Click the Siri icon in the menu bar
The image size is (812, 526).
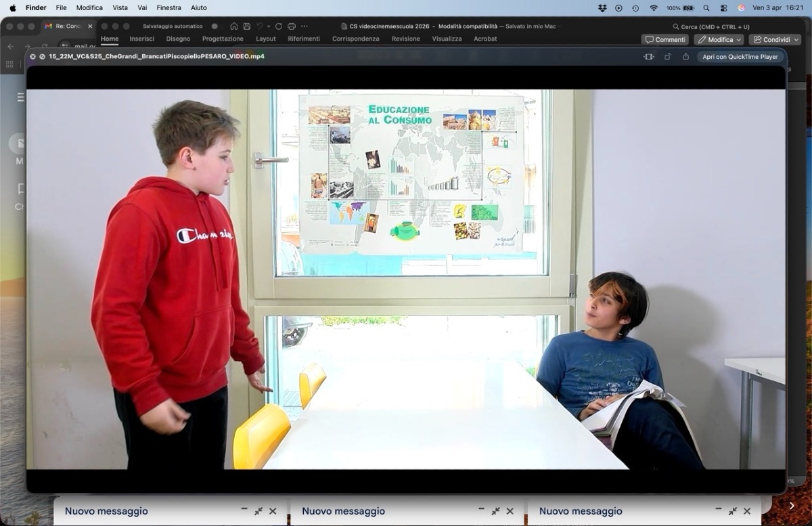[741, 7]
